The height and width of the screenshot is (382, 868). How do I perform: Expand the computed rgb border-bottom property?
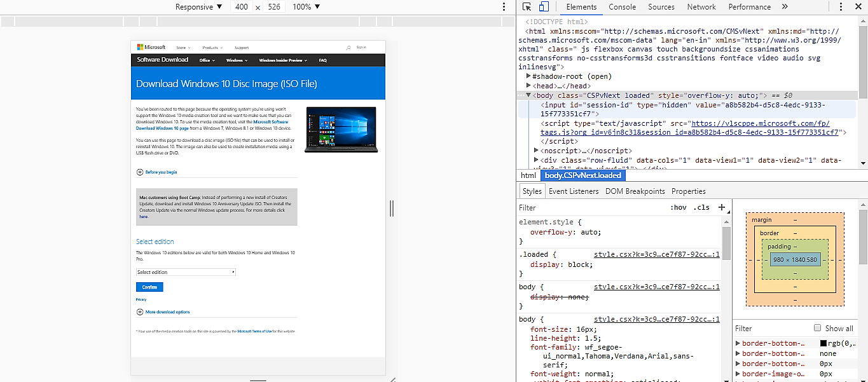pos(738,343)
